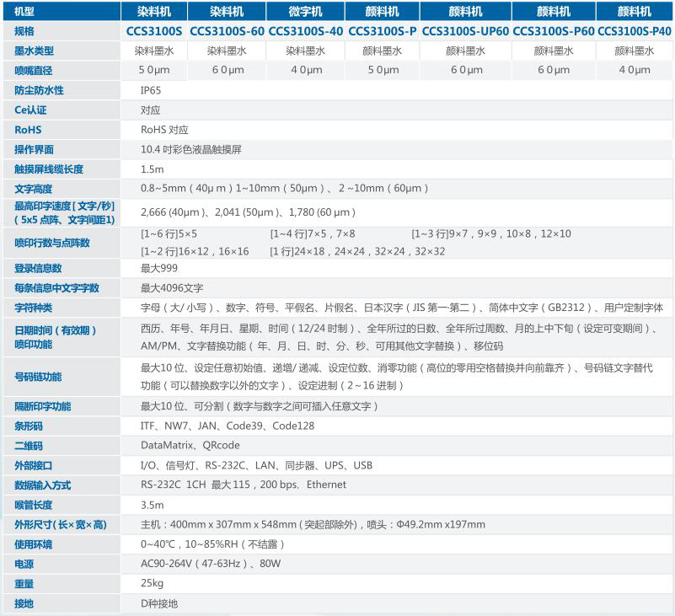Select the 操作界面 label
Image resolution: width=675 pixels, height=616 pixels.
click(34, 149)
